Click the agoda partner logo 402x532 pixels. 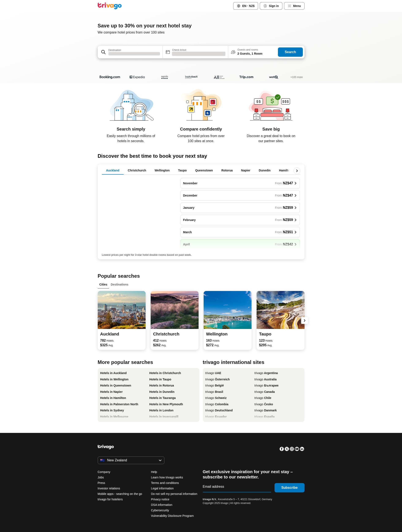(x=164, y=77)
